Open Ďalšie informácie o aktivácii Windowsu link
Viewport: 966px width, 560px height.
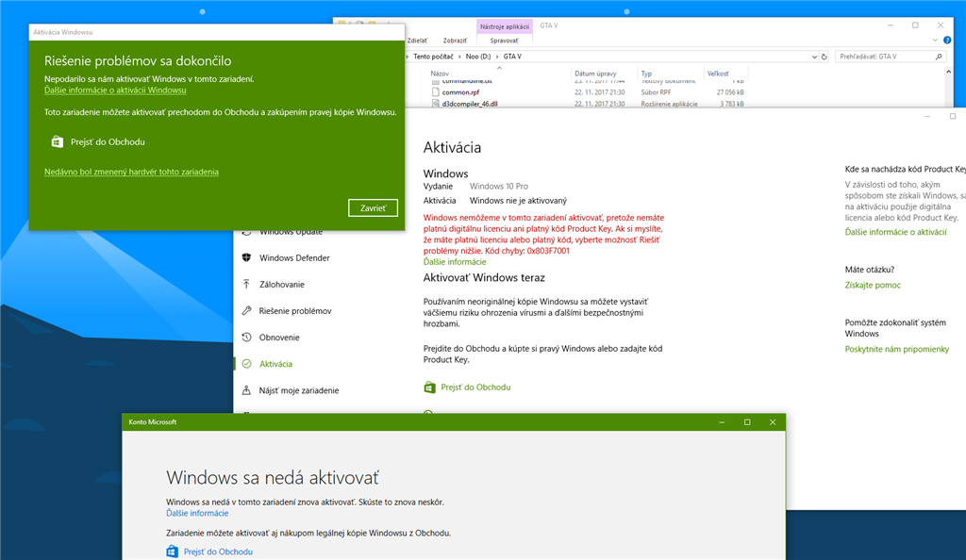pos(115,90)
